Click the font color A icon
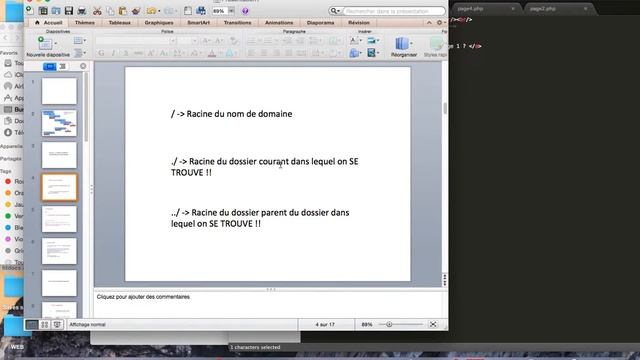The image size is (640, 360). click(212, 53)
